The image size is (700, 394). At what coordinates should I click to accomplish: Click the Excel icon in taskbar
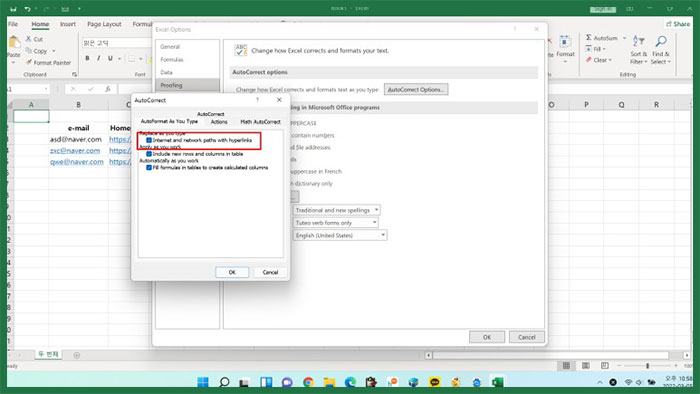(497, 382)
